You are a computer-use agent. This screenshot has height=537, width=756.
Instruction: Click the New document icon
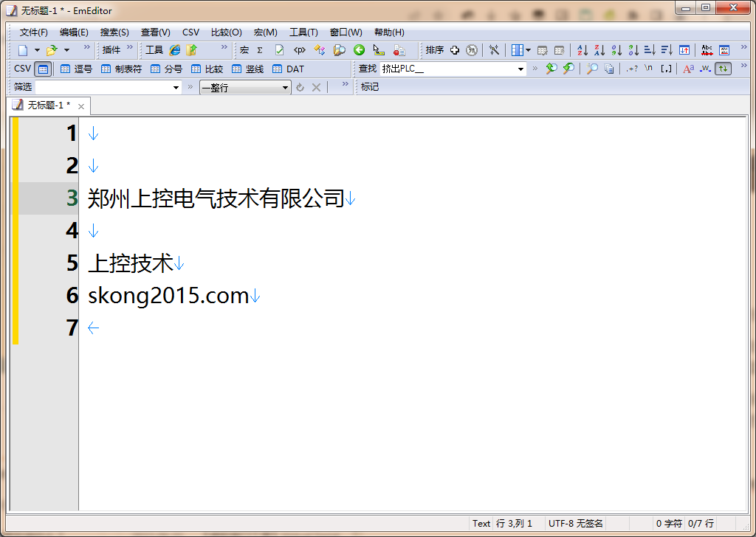[x=23, y=50]
